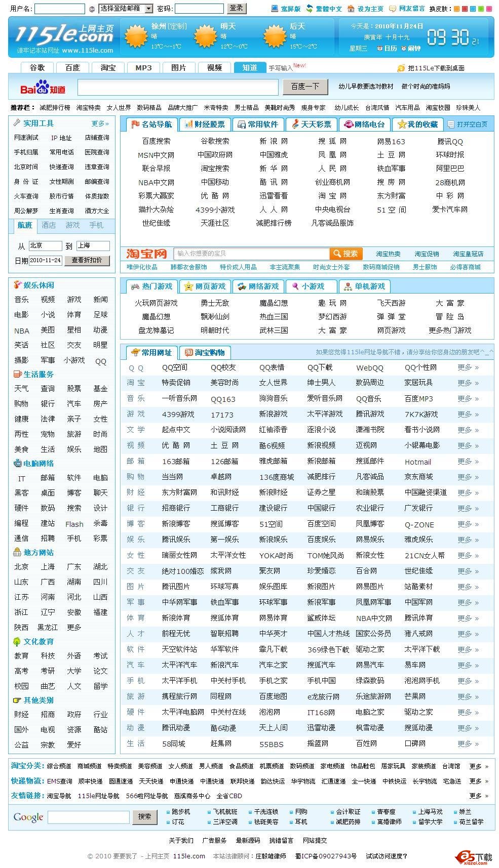Focus the Google search box
This screenshot has height=868, width=499.
(89, 817)
